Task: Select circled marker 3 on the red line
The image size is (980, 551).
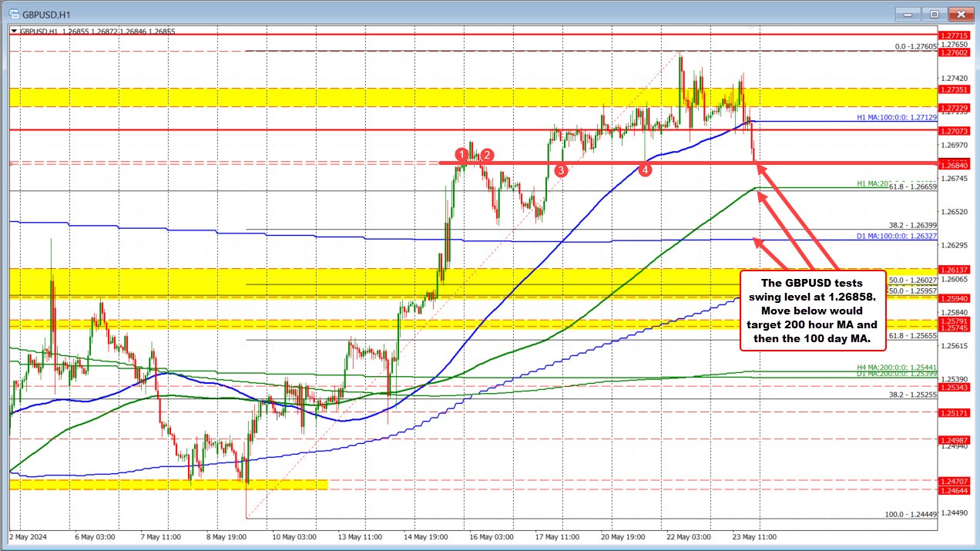Action: [x=560, y=170]
